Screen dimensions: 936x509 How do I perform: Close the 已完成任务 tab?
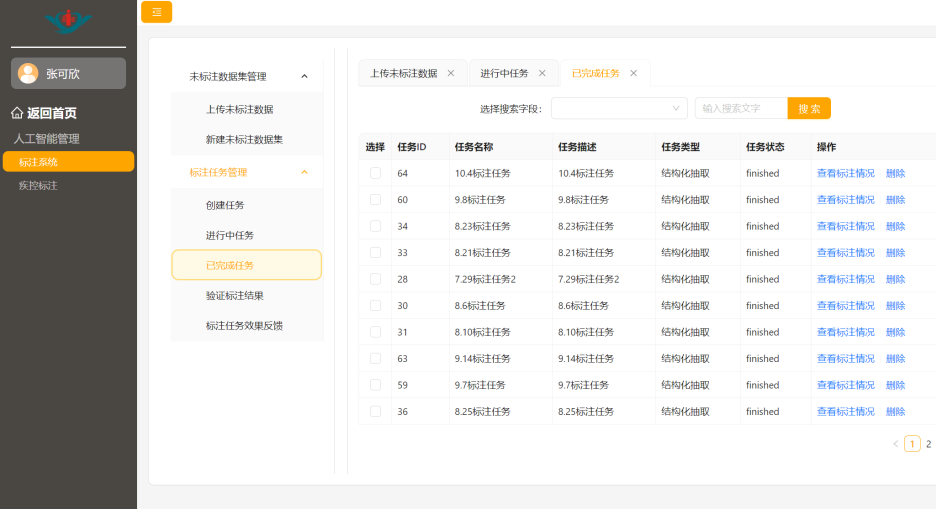coord(633,73)
